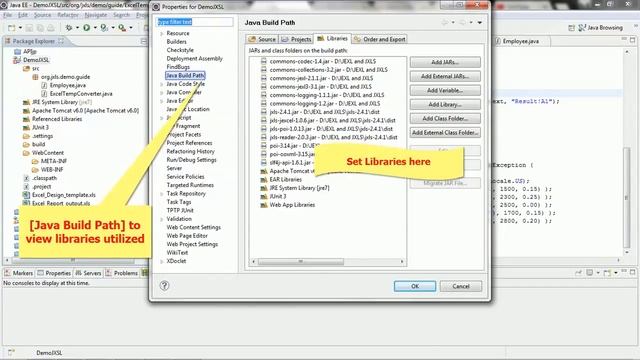
Task: Click the Debug bug icon in toolbar
Action: coord(69,28)
